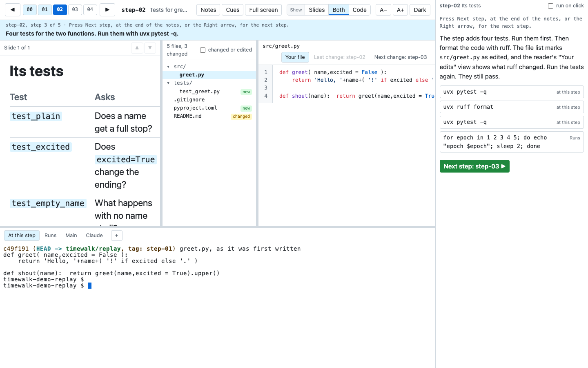
Task: Open the Runs terminal tab
Action: pyautogui.click(x=51, y=236)
